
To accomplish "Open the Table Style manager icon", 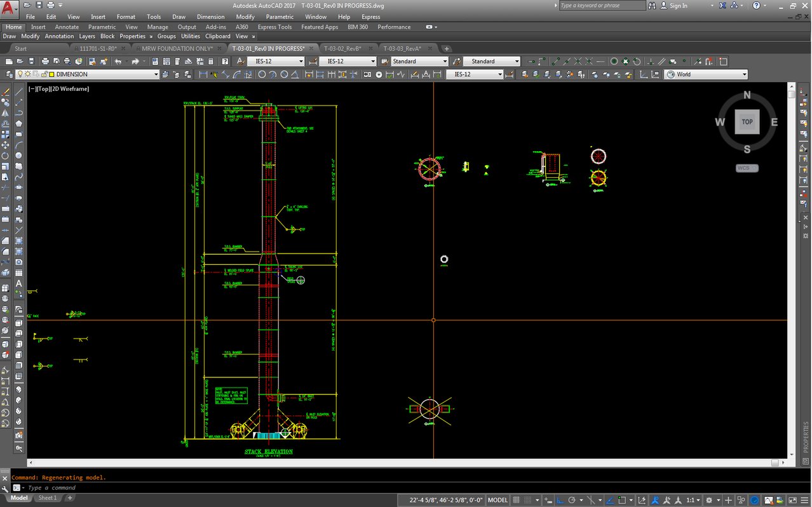I will click(385, 62).
